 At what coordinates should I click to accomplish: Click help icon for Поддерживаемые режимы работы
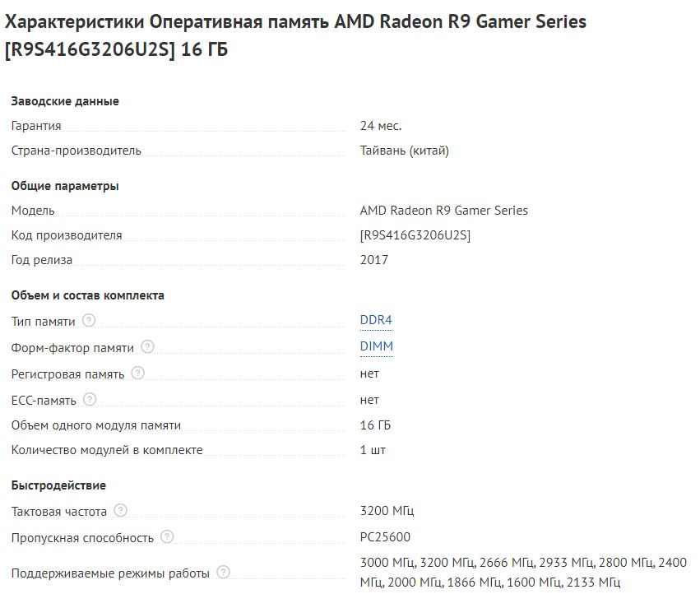[x=223, y=573]
